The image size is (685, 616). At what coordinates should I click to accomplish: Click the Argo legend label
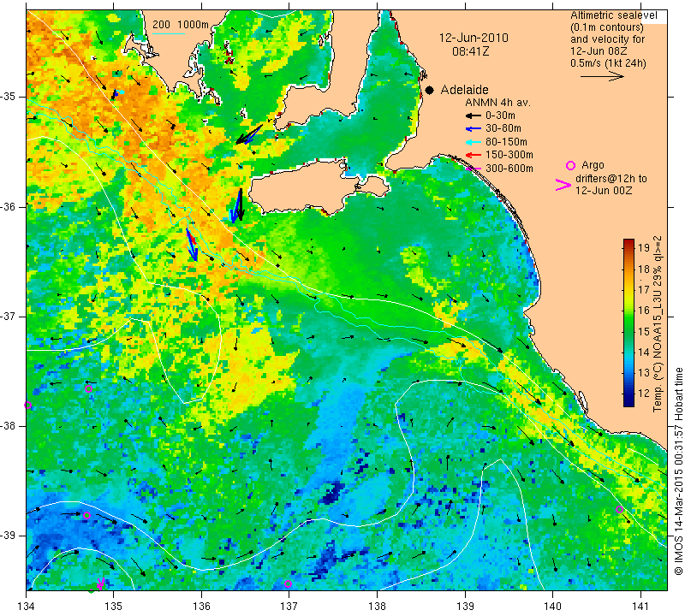pos(593,165)
